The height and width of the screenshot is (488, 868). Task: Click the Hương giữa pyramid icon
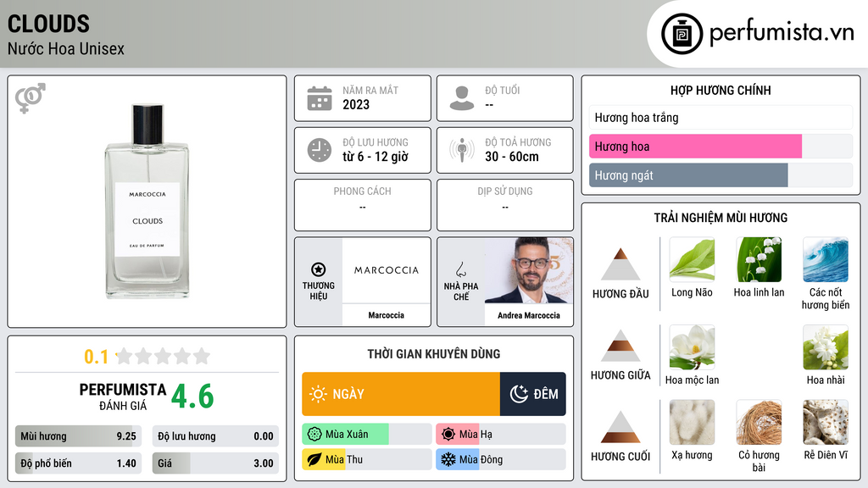coord(620,346)
